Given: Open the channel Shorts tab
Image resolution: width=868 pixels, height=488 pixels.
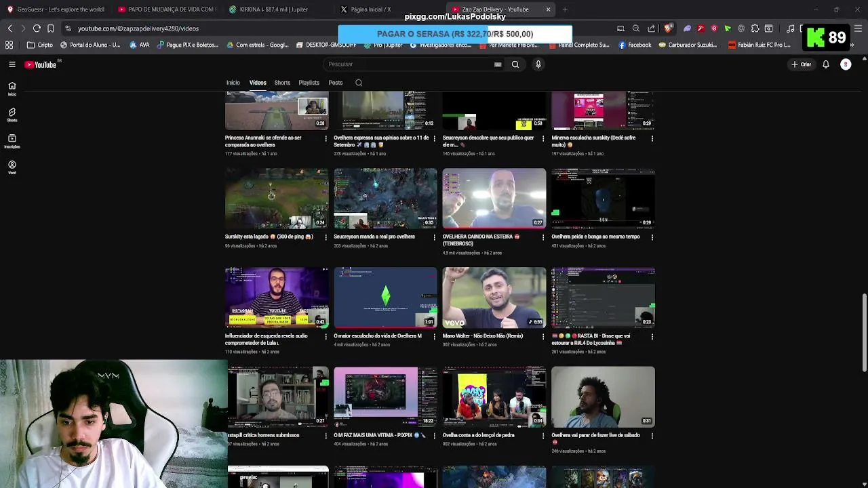Looking at the screenshot, I should pyautogui.click(x=282, y=83).
